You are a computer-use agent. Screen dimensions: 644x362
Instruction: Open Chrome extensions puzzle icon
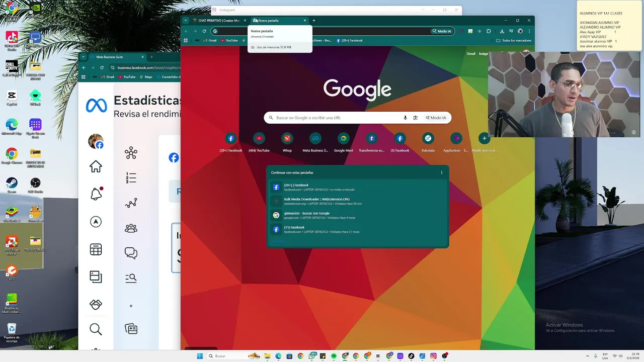coord(488,31)
